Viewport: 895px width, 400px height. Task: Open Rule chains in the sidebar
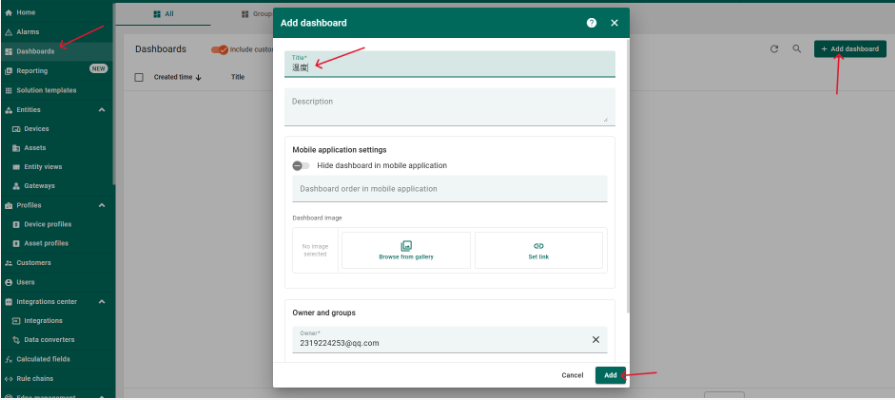click(35, 379)
